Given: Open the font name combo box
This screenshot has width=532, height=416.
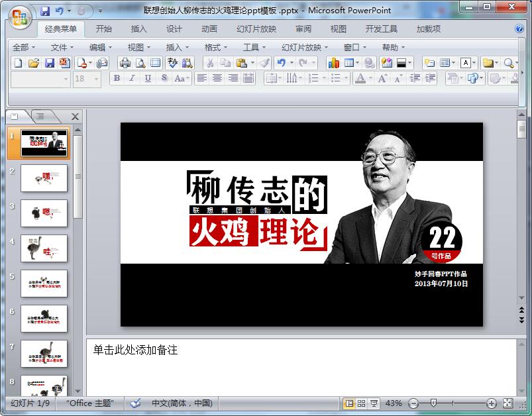Looking at the screenshot, I should [x=40, y=79].
